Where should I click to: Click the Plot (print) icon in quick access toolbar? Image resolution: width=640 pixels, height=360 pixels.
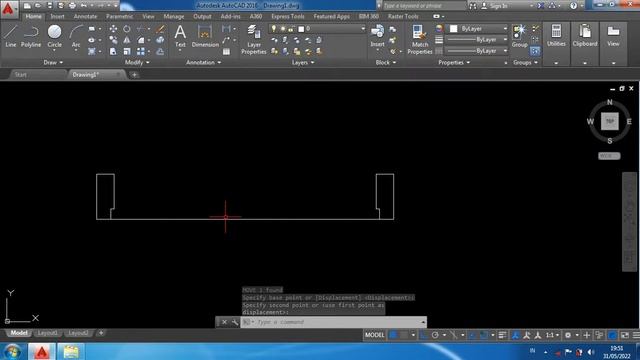[x=73, y=6]
